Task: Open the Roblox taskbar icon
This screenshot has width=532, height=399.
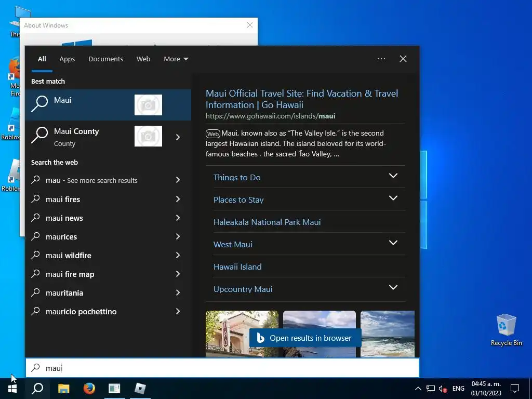Action: (140, 389)
